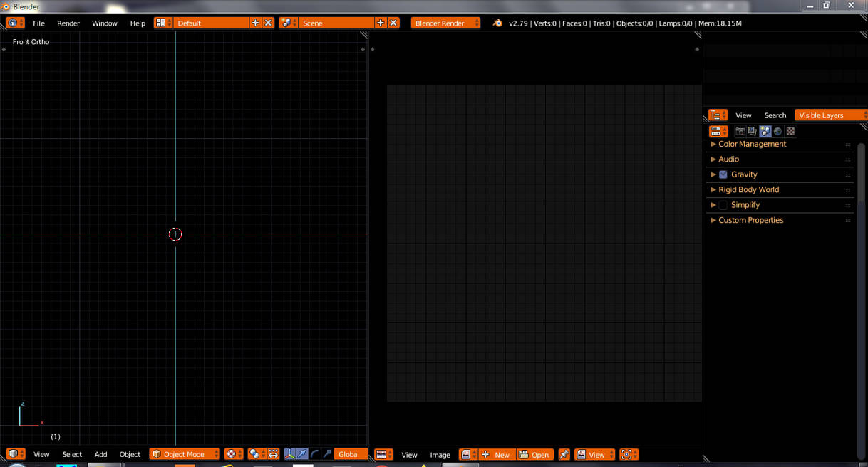Open the File menu
Image resolution: width=868 pixels, height=467 pixels.
[x=38, y=23]
